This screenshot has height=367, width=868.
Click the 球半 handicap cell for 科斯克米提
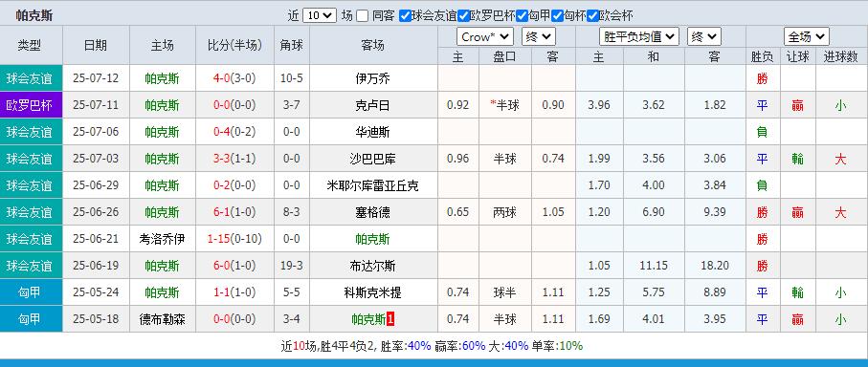505,292
